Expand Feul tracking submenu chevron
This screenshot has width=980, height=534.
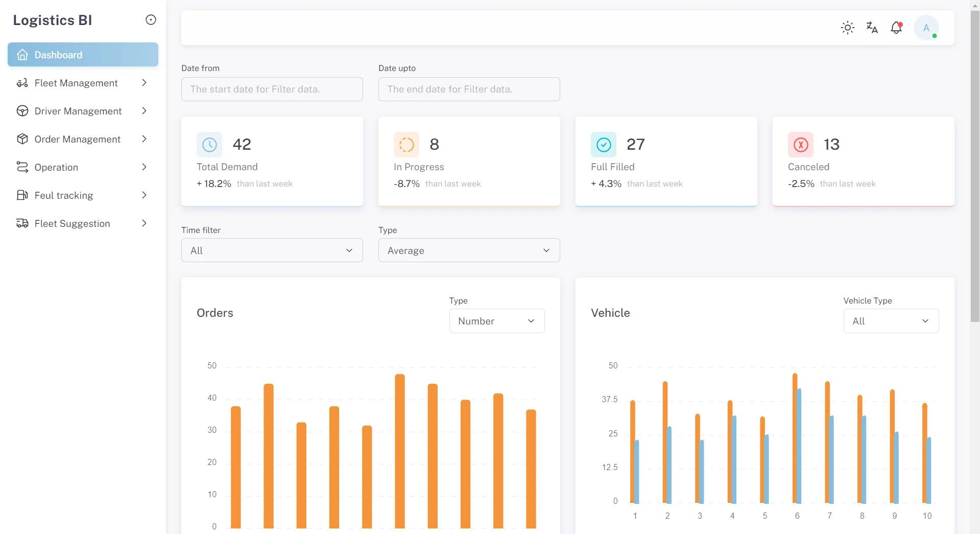[x=144, y=195]
